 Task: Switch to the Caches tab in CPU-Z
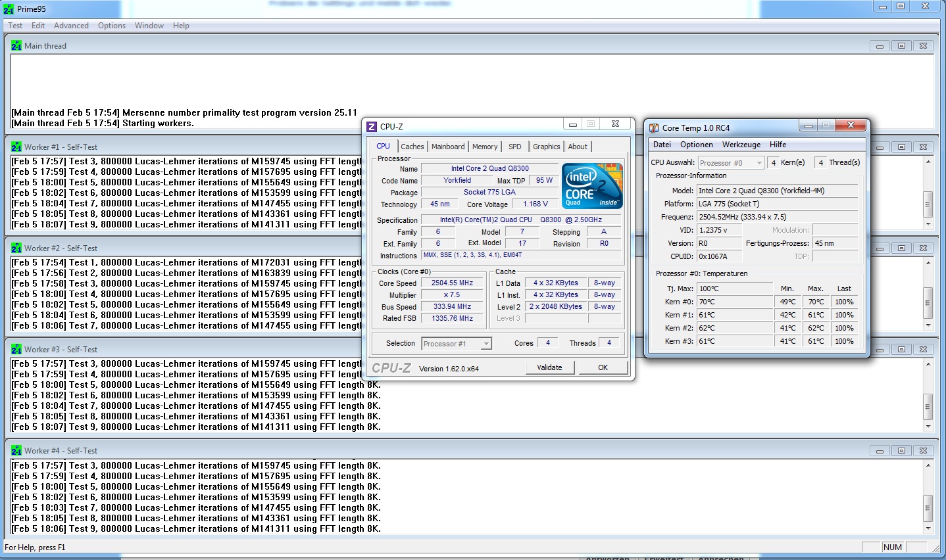pyautogui.click(x=412, y=147)
